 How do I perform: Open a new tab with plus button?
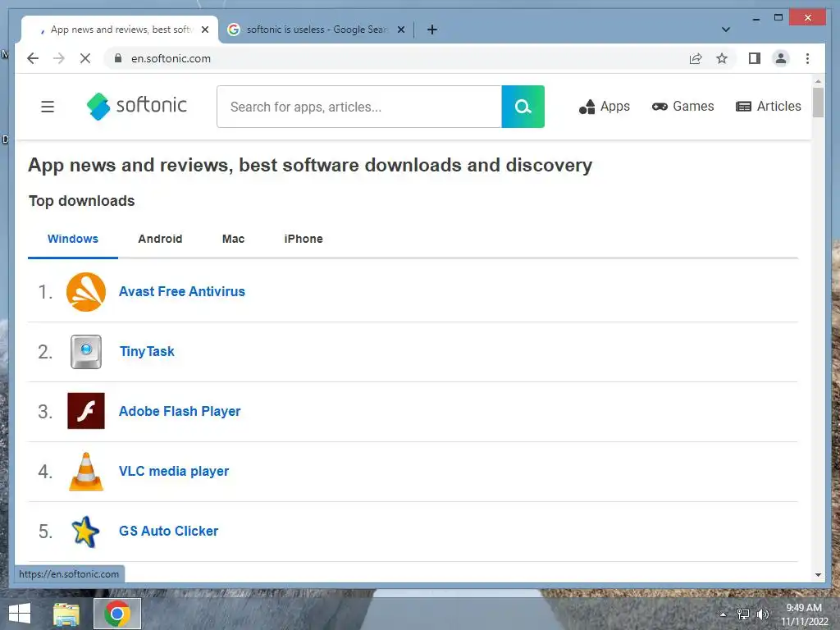pyautogui.click(x=432, y=30)
